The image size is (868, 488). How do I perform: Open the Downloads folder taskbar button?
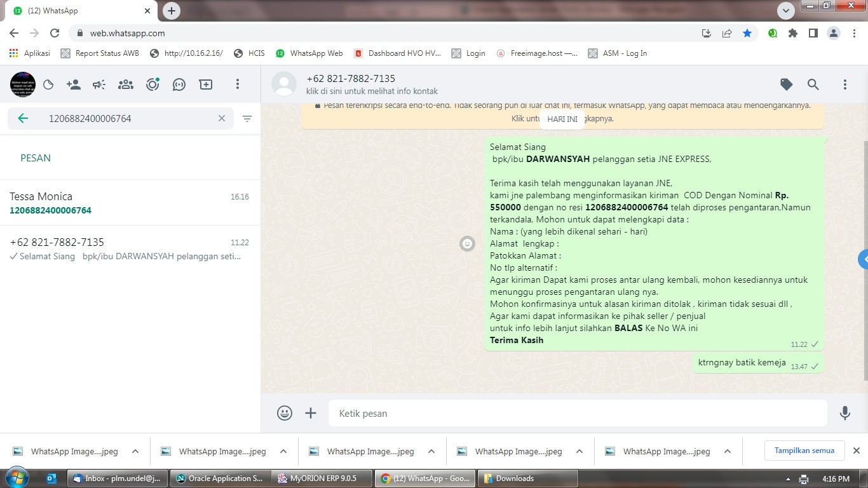tap(527, 478)
